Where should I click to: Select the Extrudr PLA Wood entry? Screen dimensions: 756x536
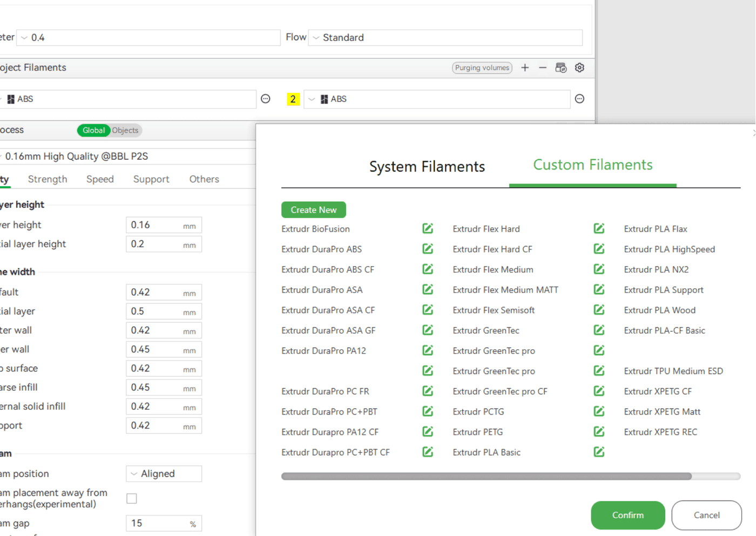tap(659, 310)
